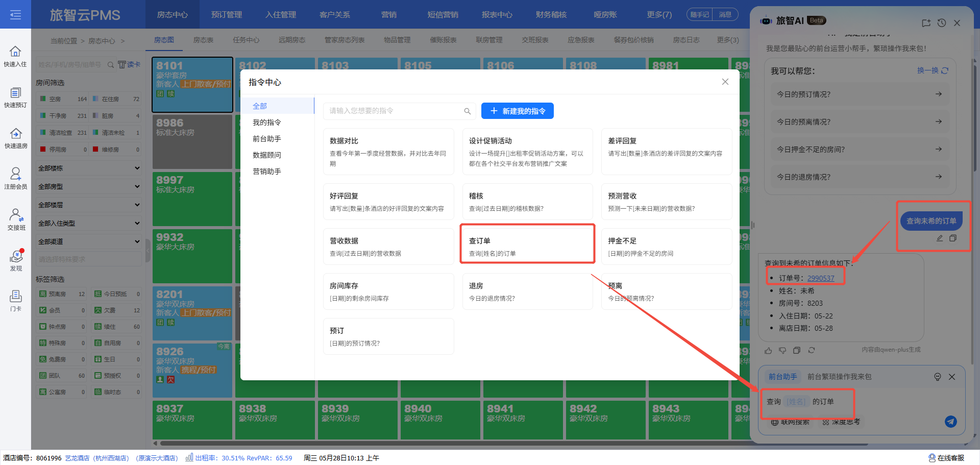Toggle 预离房 tag filter
This screenshot has width=980, height=465.
pyautogui.click(x=62, y=294)
